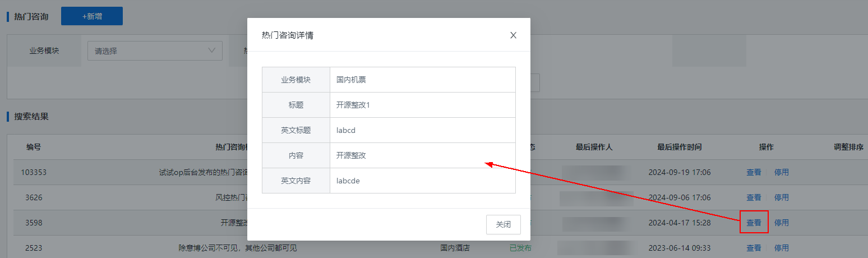
Task: Click the 最后操作时间 column header
Action: pos(680,147)
